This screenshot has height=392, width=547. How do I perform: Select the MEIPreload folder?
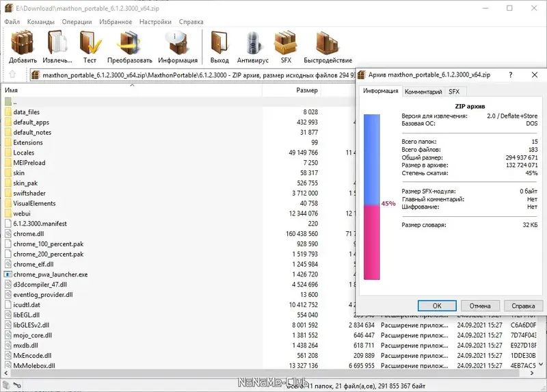29,163
